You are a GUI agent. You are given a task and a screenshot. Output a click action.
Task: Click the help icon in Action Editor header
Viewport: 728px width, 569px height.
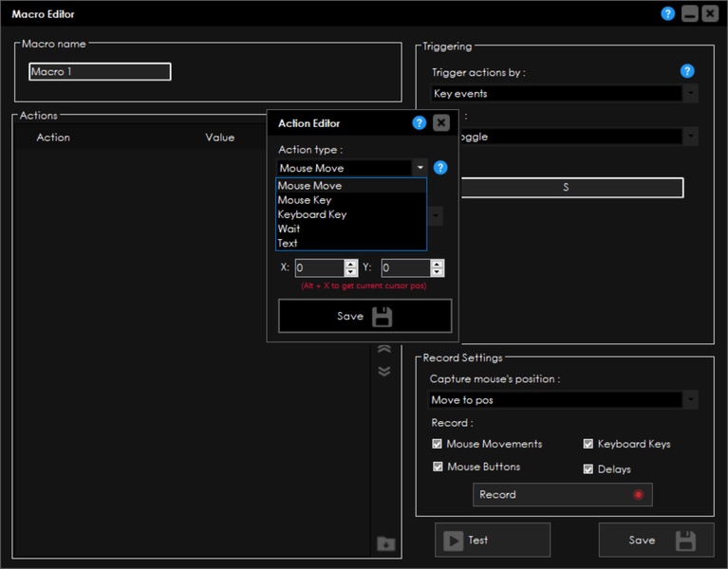tap(420, 122)
